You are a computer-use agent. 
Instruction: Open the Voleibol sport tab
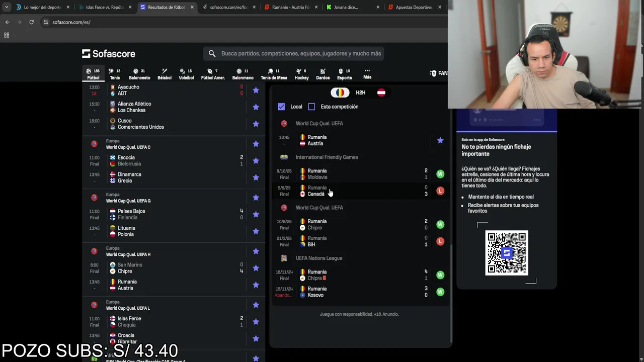click(x=186, y=74)
